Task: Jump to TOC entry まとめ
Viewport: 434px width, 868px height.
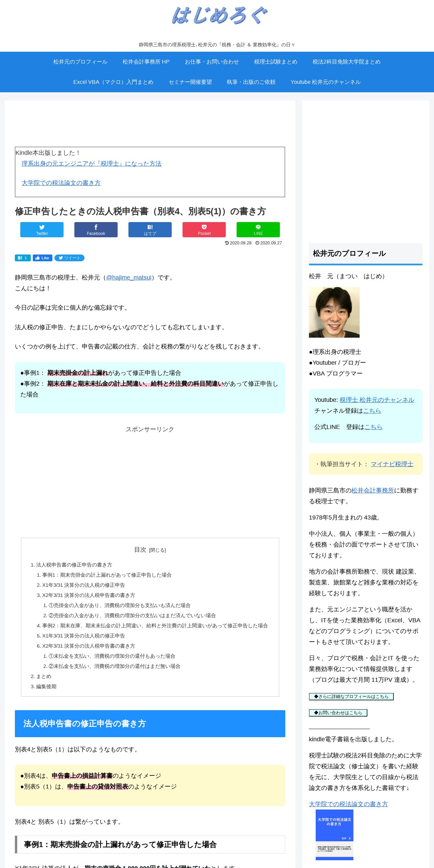Action: [x=44, y=676]
